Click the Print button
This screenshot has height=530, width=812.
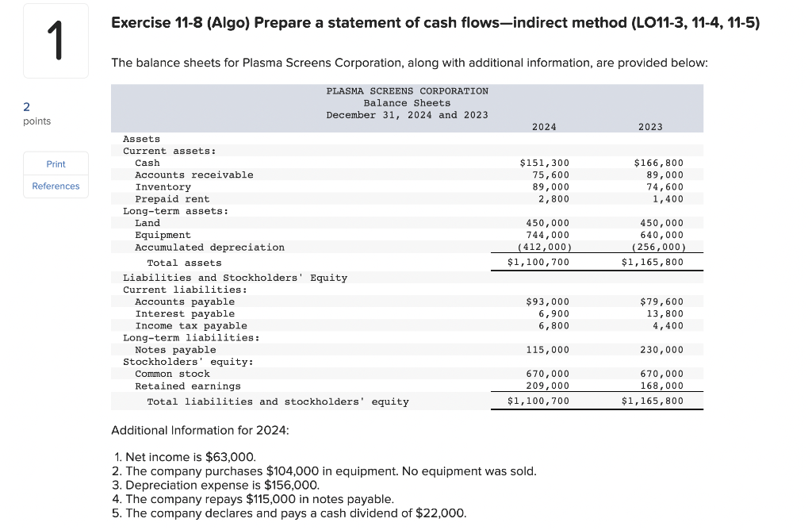tap(56, 164)
